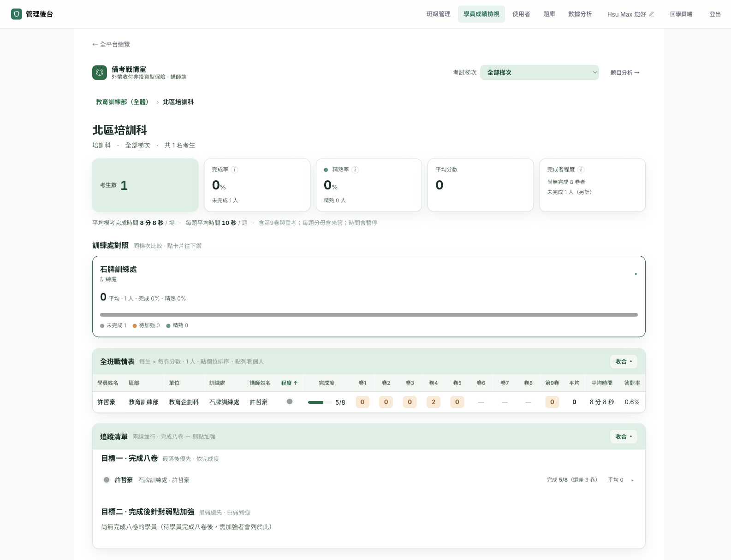Sort by the 學員姓名 column header
This screenshot has height=560, width=731.
pyautogui.click(x=108, y=383)
